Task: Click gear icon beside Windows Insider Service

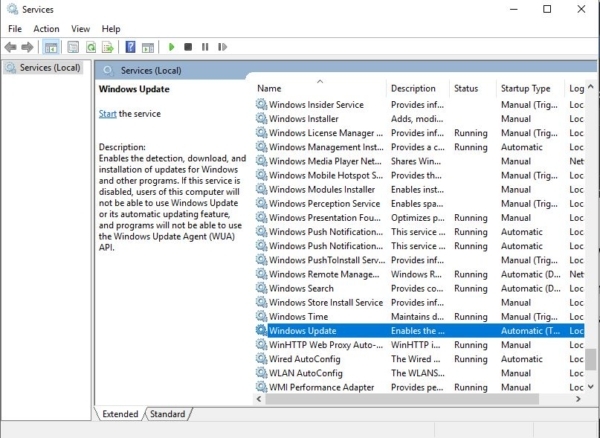Action: point(261,104)
